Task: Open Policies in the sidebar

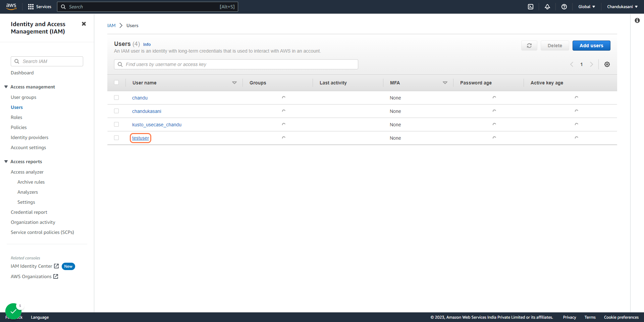Action: [19, 127]
